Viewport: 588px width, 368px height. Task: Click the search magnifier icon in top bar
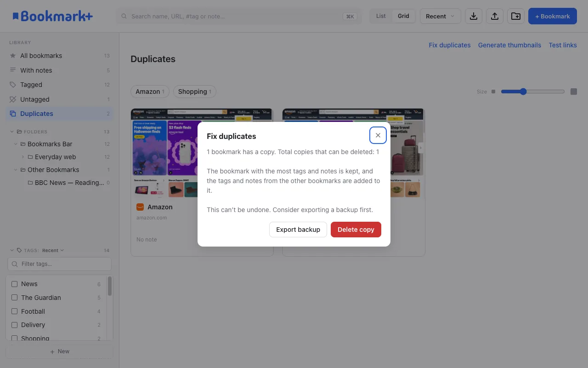click(x=124, y=16)
